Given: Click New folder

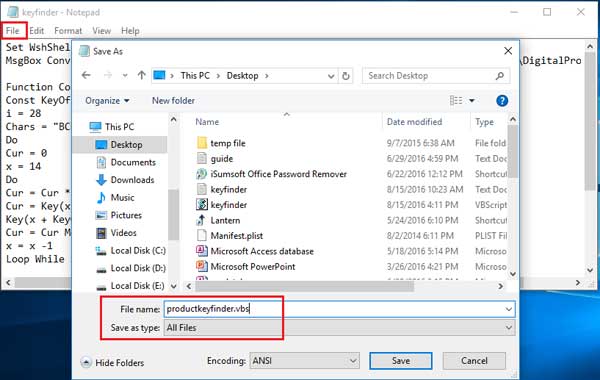Looking at the screenshot, I should click(x=173, y=101).
